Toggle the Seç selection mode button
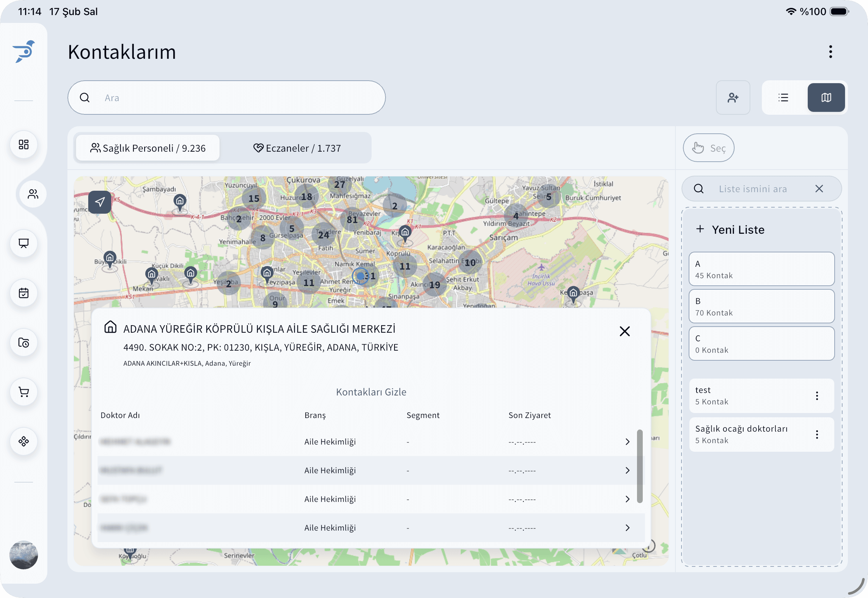Viewport: 868px width, 598px height. tap(708, 148)
